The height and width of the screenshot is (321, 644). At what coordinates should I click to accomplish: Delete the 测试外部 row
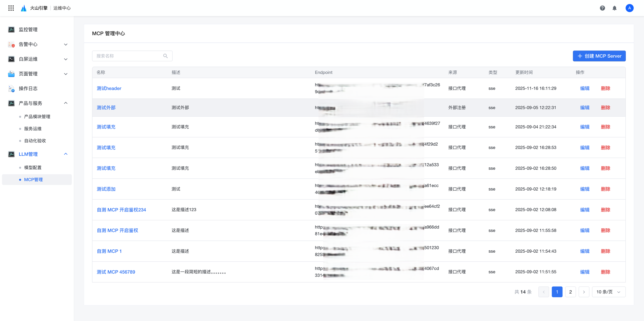tap(605, 108)
